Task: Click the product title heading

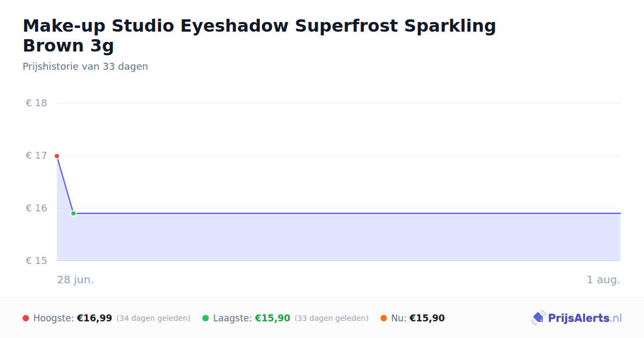Action: point(259,35)
